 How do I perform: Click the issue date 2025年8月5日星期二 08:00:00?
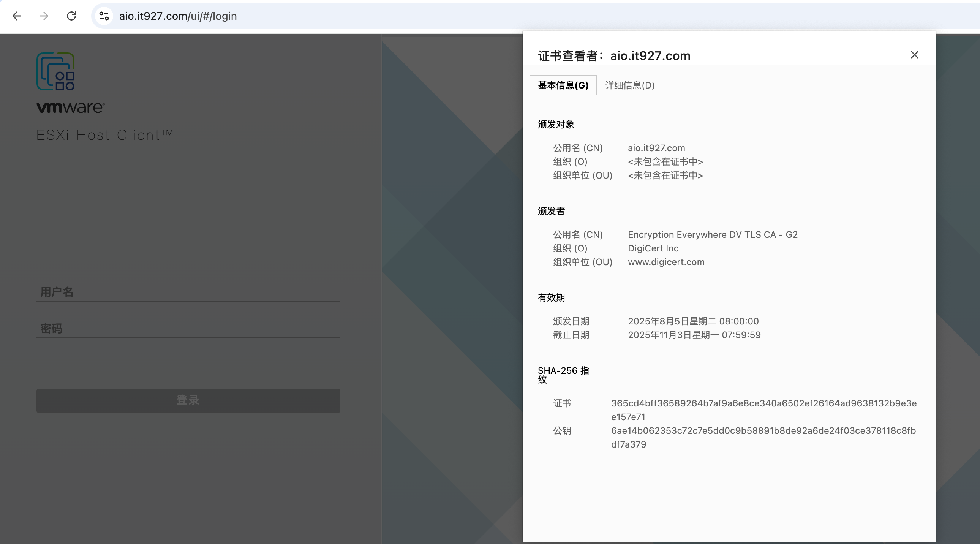pyautogui.click(x=693, y=321)
